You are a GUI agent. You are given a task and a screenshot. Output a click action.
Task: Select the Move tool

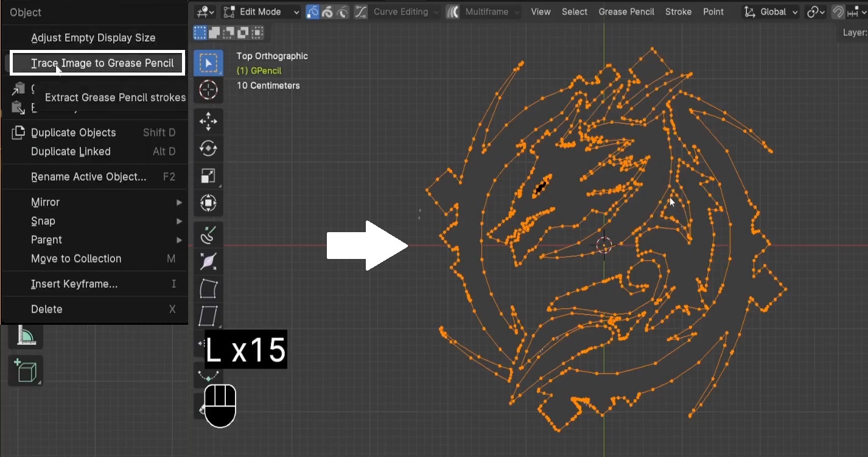(x=209, y=121)
